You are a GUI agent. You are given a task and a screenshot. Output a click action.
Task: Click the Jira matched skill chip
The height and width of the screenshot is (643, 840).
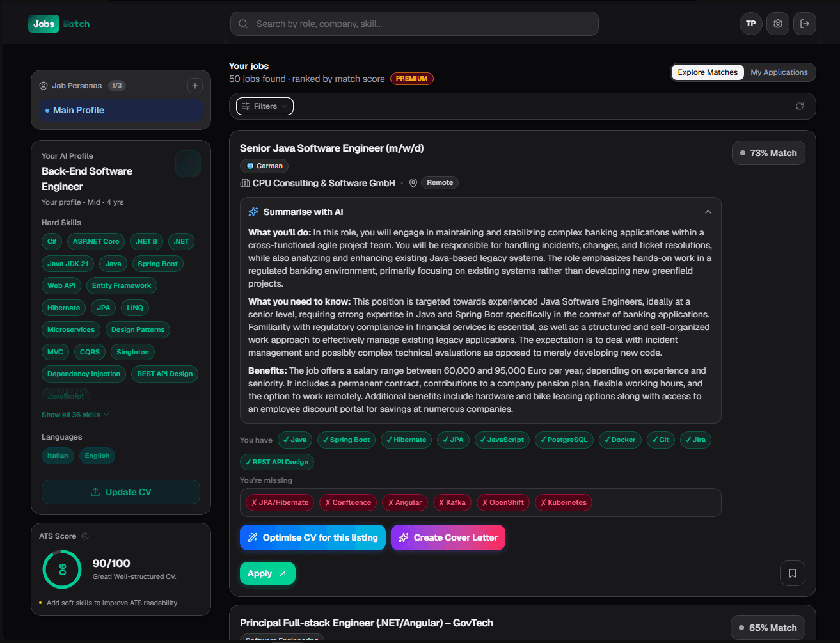point(695,440)
